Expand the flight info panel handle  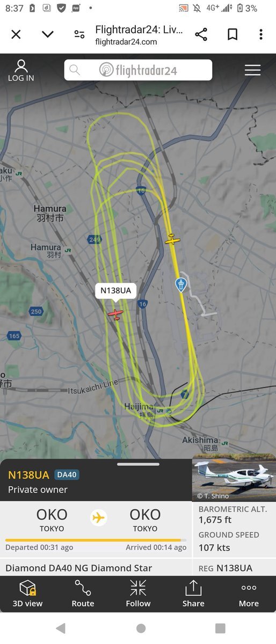(138, 464)
